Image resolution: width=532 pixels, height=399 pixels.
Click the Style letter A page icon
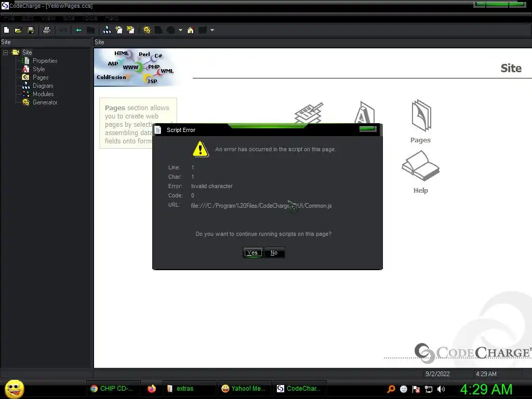click(364, 113)
